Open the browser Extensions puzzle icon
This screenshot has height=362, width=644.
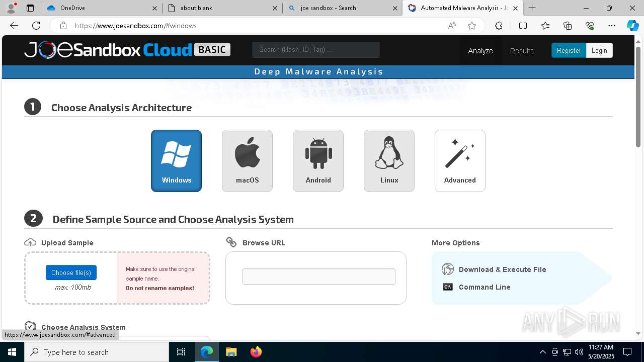point(499,26)
